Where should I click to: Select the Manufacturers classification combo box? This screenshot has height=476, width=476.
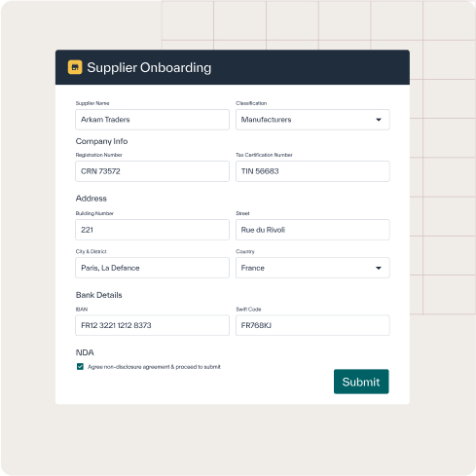point(312,120)
